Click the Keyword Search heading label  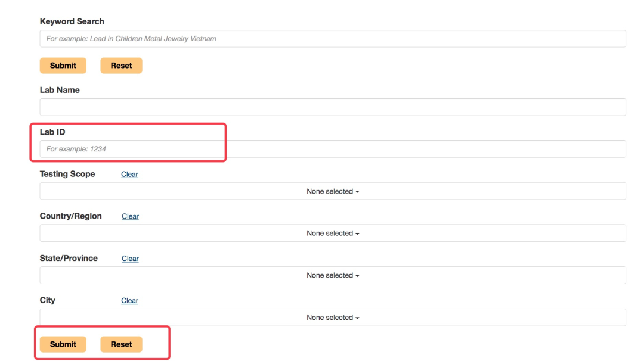pos(72,21)
